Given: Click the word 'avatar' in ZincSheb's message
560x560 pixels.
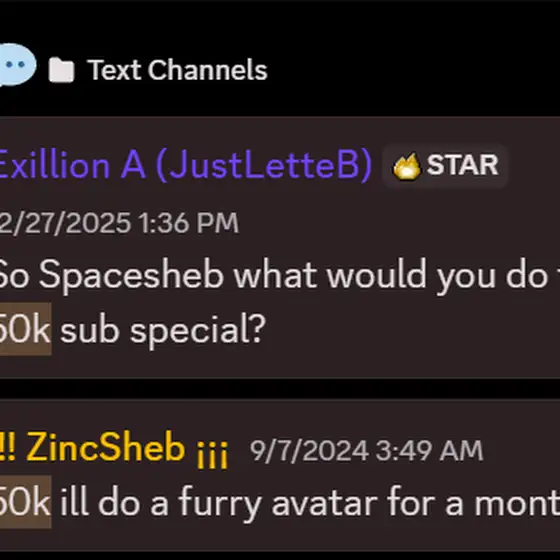Looking at the screenshot, I should point(324,504).
